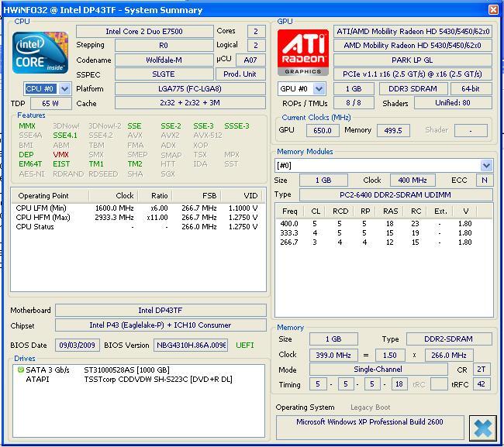Image resolution: width=504 pixels, height=447 pixels.
Task: Click the LGA775 (FC-LGA8) platform field
Action: [x=190, y=88]
